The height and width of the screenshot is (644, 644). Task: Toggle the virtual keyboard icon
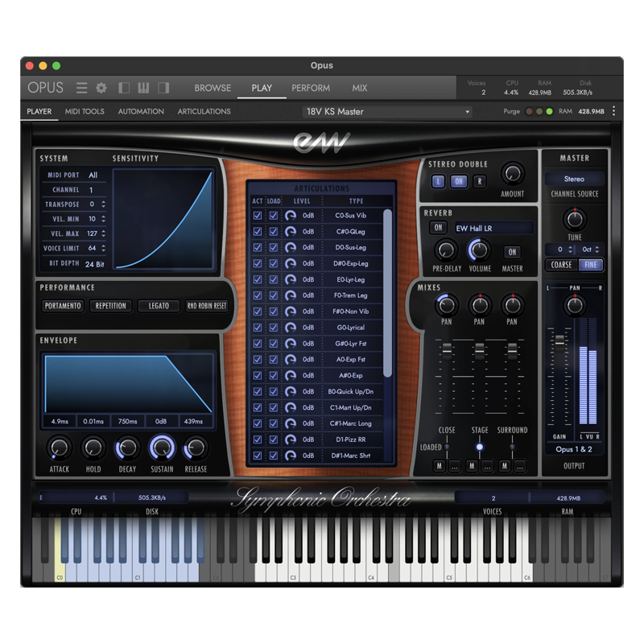(144, 88)
